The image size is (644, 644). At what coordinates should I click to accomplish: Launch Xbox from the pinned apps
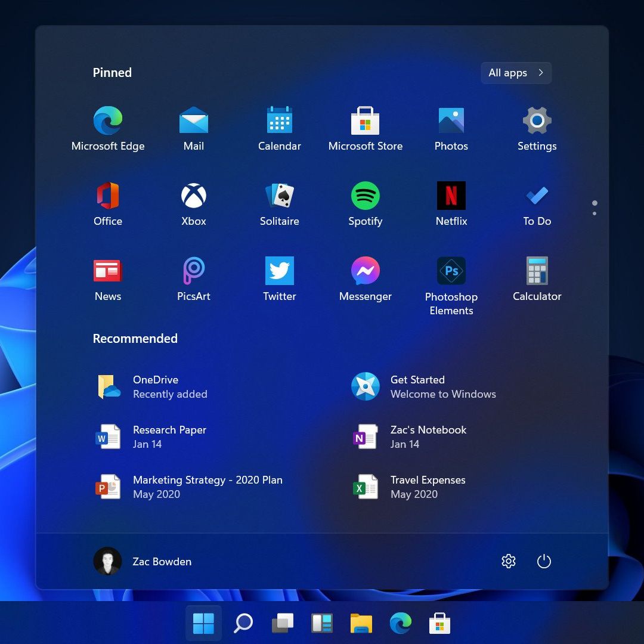point(194,197)
